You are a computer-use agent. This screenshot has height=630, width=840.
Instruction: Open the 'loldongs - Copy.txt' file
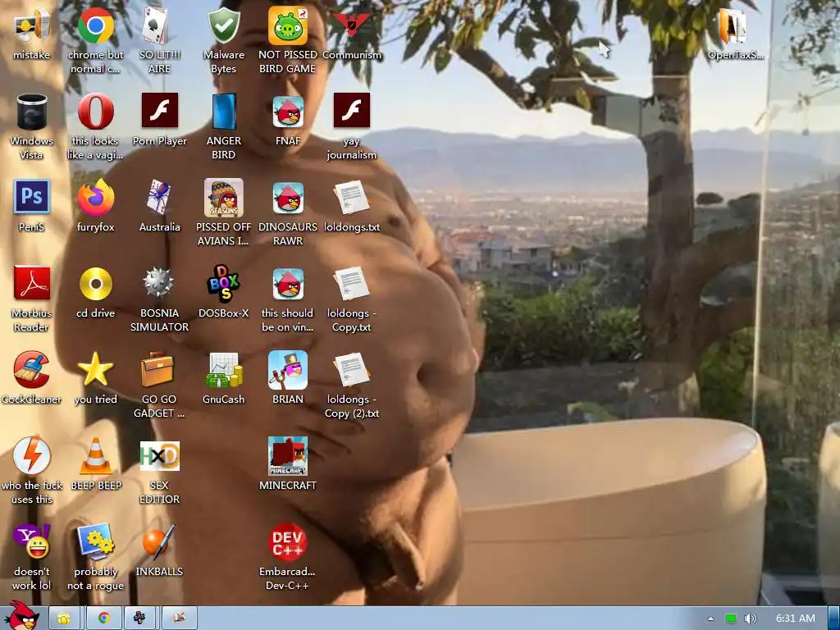coord(351,299)
